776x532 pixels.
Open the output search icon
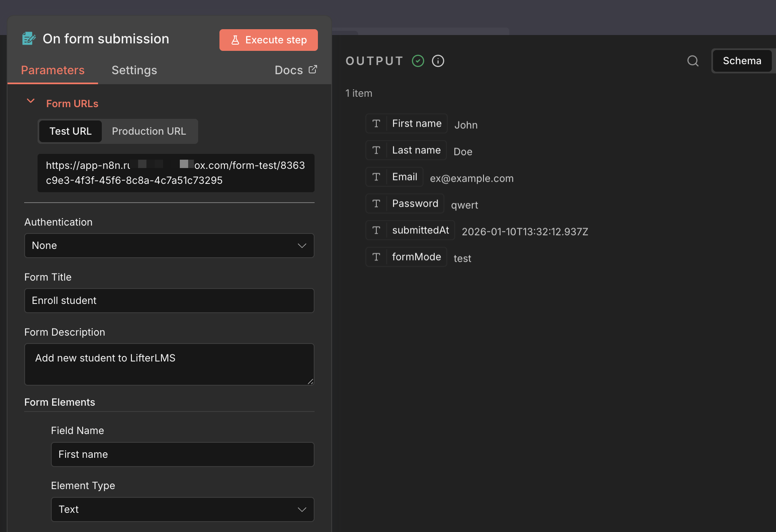tap(693, 61)
